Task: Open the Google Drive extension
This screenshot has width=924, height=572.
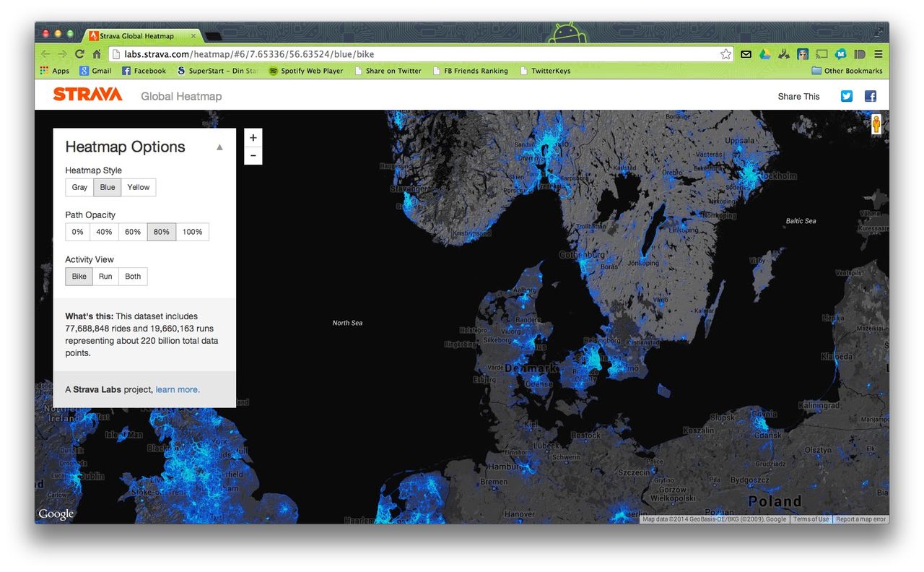Action: [x=765, y=54]
